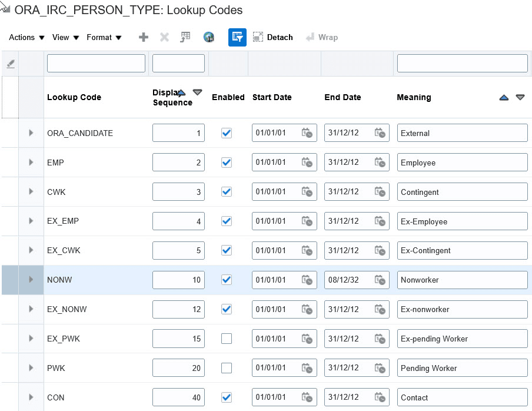Uncheck Enabled for CON row
Screen dimensions: 532x411
(227, 397)
